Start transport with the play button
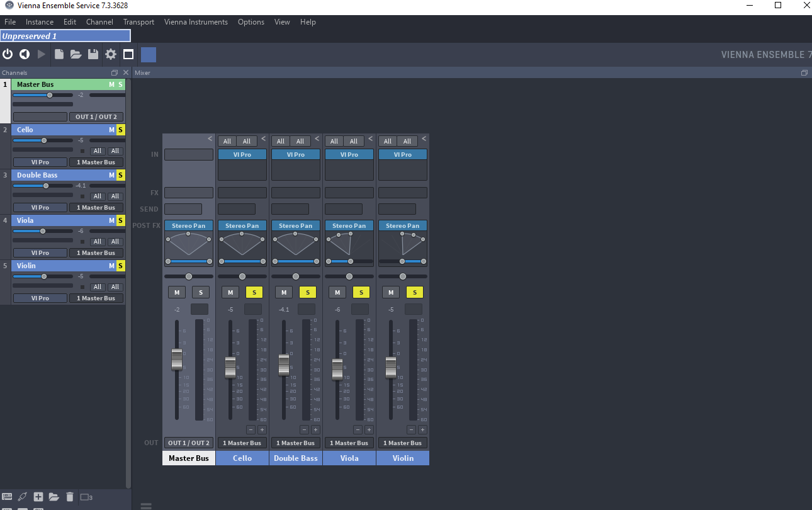 42,54
